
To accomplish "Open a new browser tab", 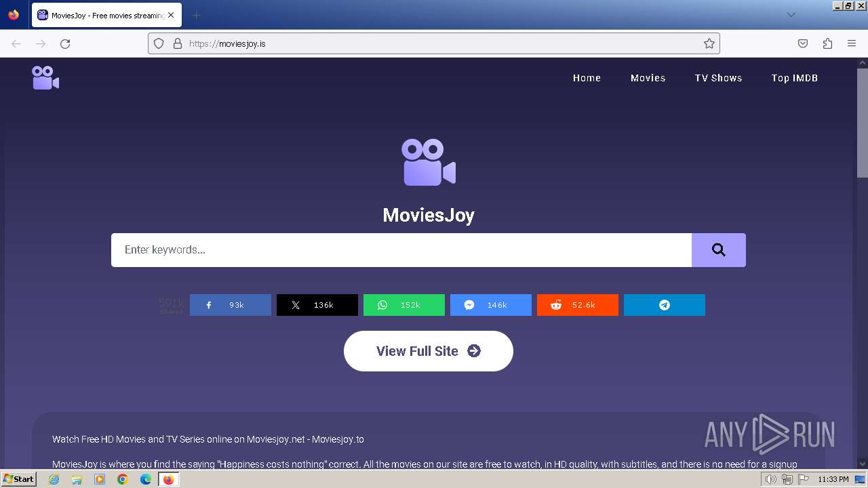I will coord(196,15).
